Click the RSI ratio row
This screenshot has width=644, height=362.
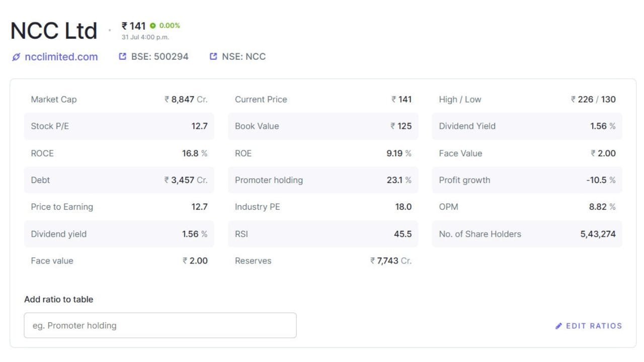click(323, 234)
